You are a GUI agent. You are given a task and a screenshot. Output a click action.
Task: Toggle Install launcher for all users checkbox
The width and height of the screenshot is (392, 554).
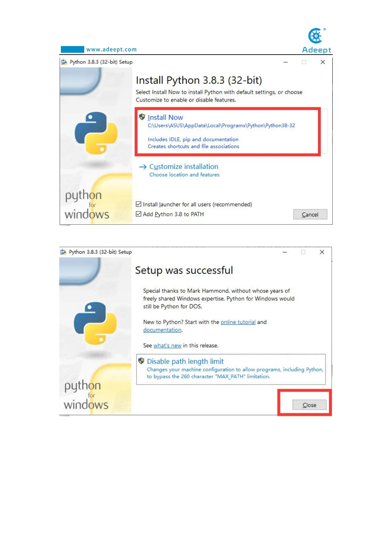tap(139, 204)
